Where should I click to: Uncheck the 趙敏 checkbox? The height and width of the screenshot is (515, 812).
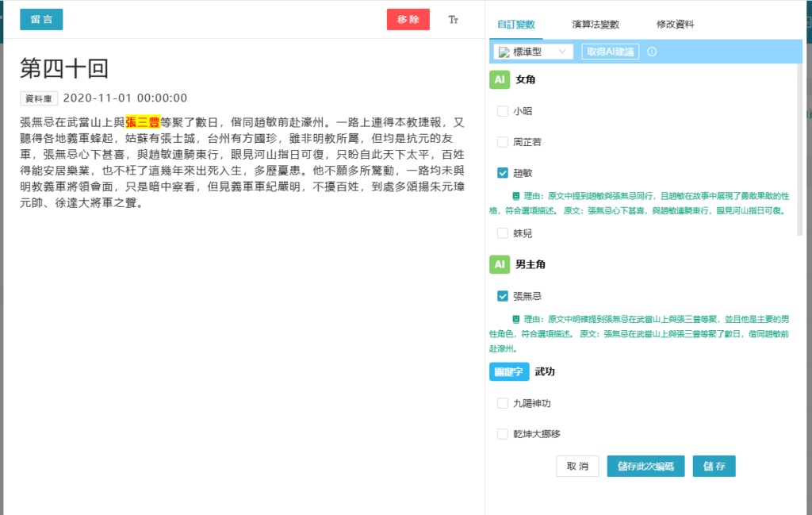(503, 172)
